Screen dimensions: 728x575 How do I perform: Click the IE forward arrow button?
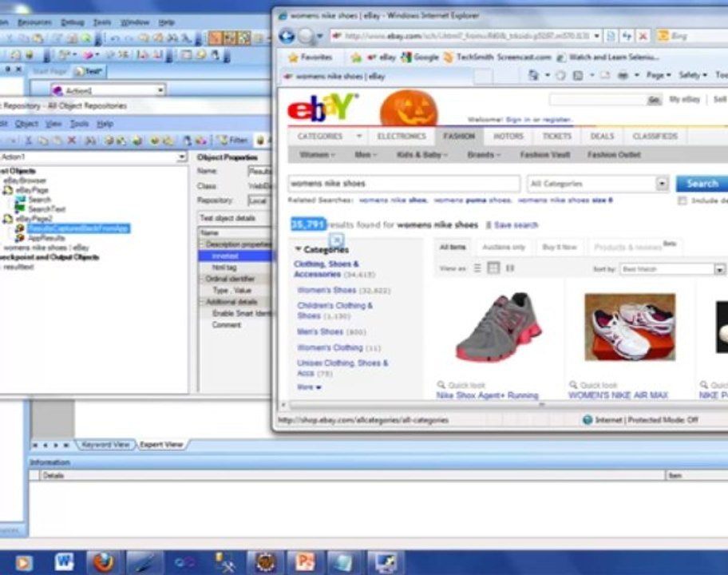click(306, 36)
